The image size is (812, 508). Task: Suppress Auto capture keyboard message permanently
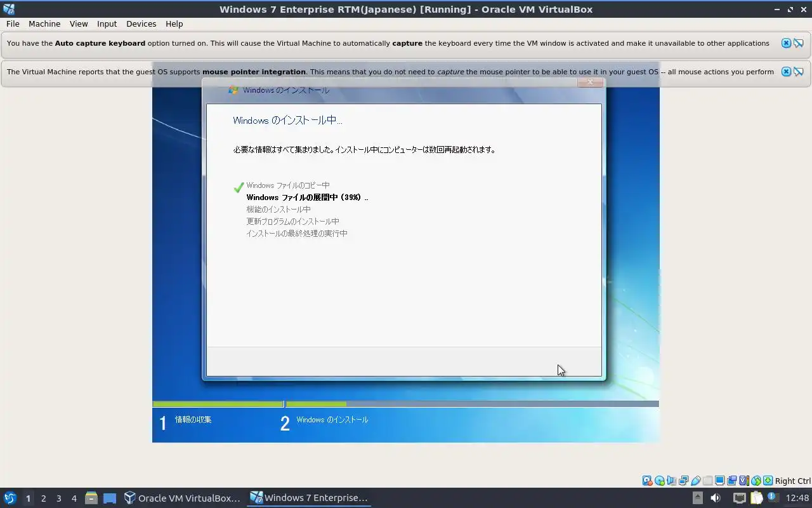coord(799,43)
